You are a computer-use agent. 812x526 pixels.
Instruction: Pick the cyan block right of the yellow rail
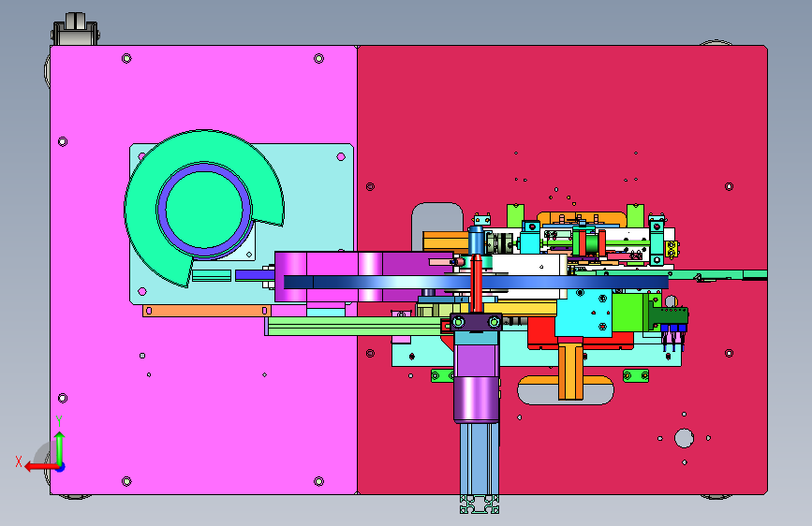point(584,314)
